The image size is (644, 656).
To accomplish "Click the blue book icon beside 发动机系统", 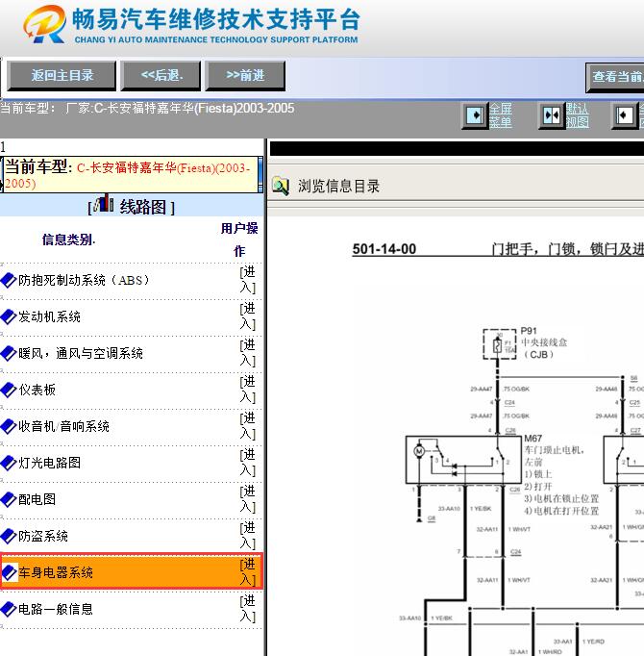I will click(9, 316).
